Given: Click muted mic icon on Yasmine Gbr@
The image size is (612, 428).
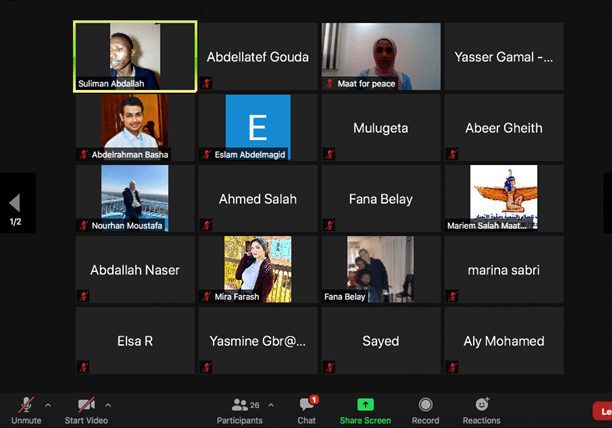Looking at the screenshot, I should pos(206,367).
